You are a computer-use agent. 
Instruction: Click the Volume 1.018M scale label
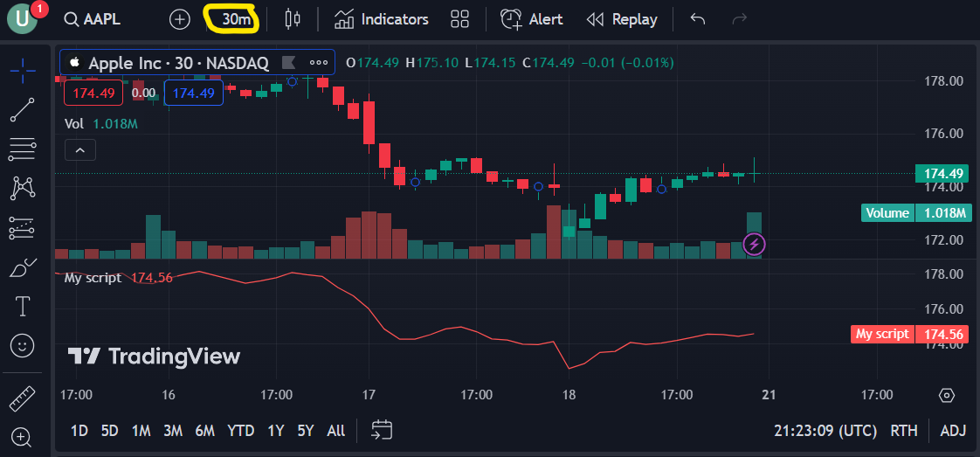(x=916, y=213)
